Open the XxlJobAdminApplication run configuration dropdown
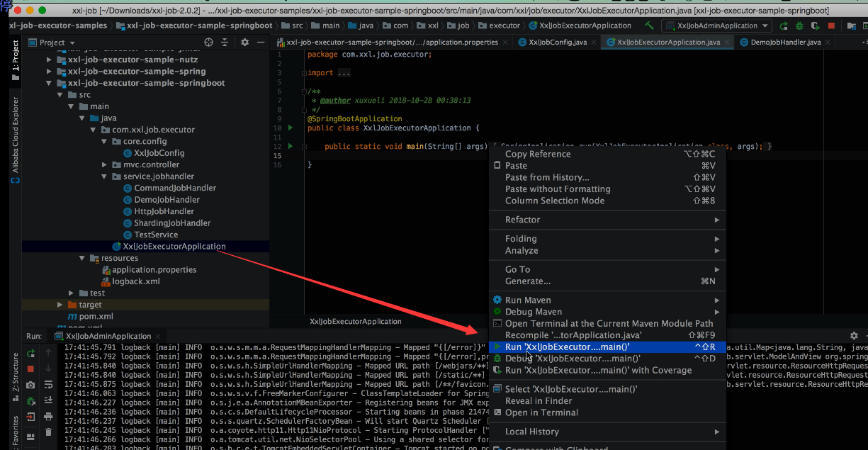The image size is (868, 450). [x=717, y=26]
